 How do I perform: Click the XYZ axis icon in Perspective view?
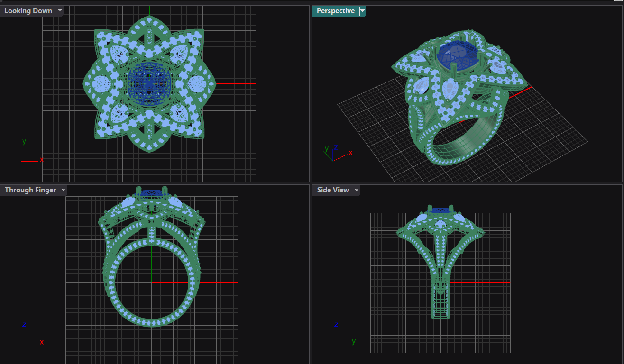[x=336, y=153]
